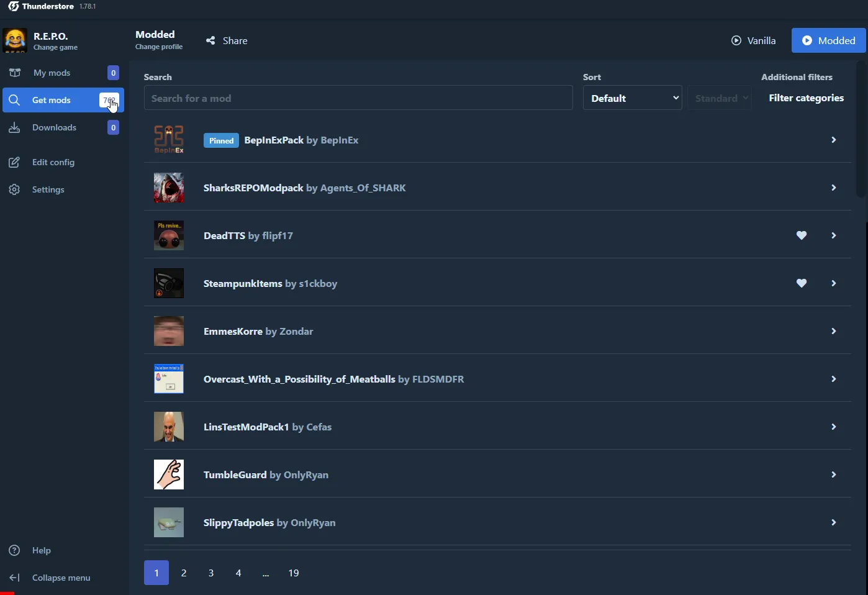Click the Collapse menu arrow icon
The width and height of the screenshot is (868, 595).
14,578
